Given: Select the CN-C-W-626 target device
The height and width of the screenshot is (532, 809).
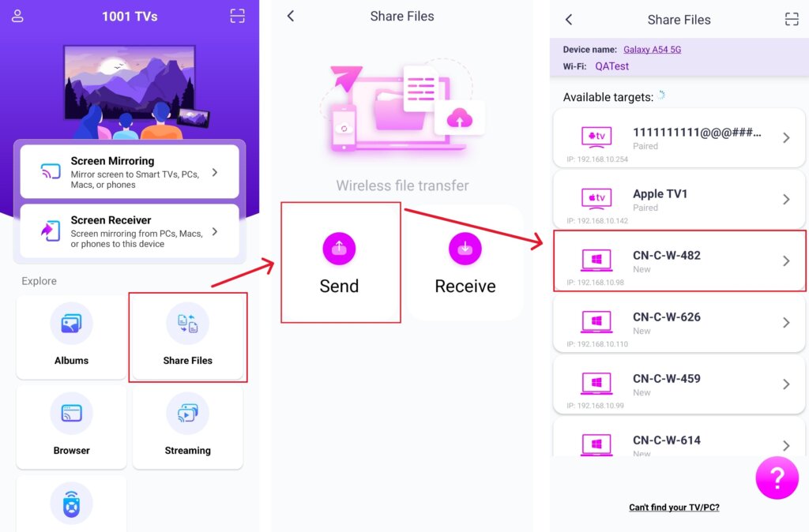Looking at the screenshot, I should tap(679, 323).
